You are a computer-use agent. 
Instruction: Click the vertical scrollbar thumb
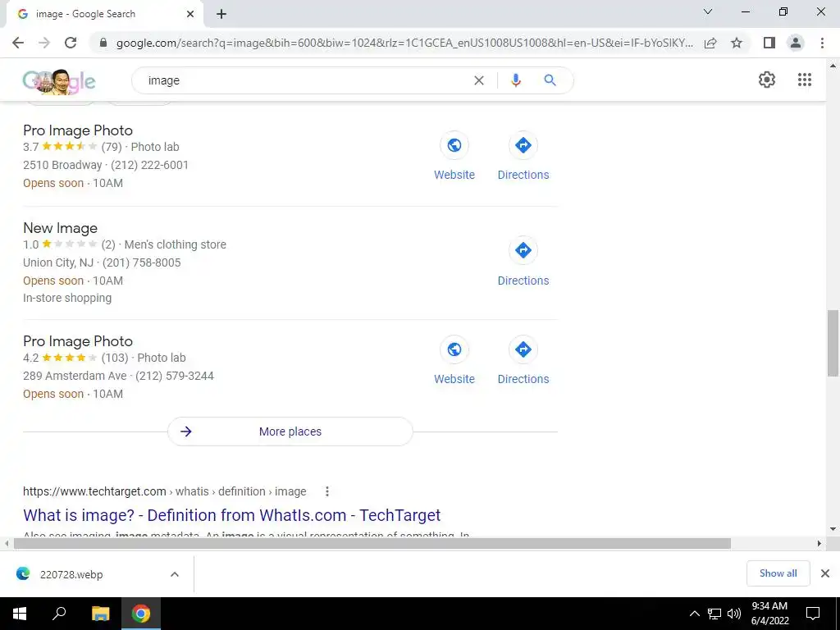833,343
